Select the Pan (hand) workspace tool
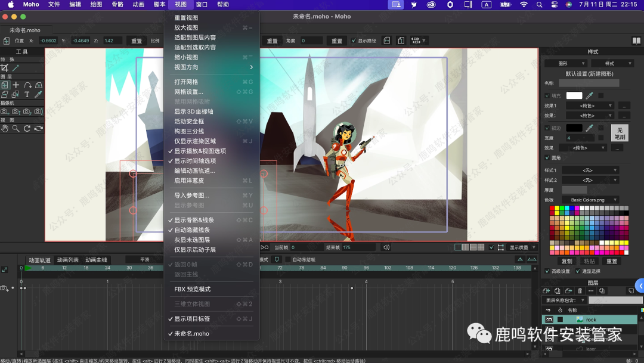This screenshot has width=644, height=363. tap(5, 128)
